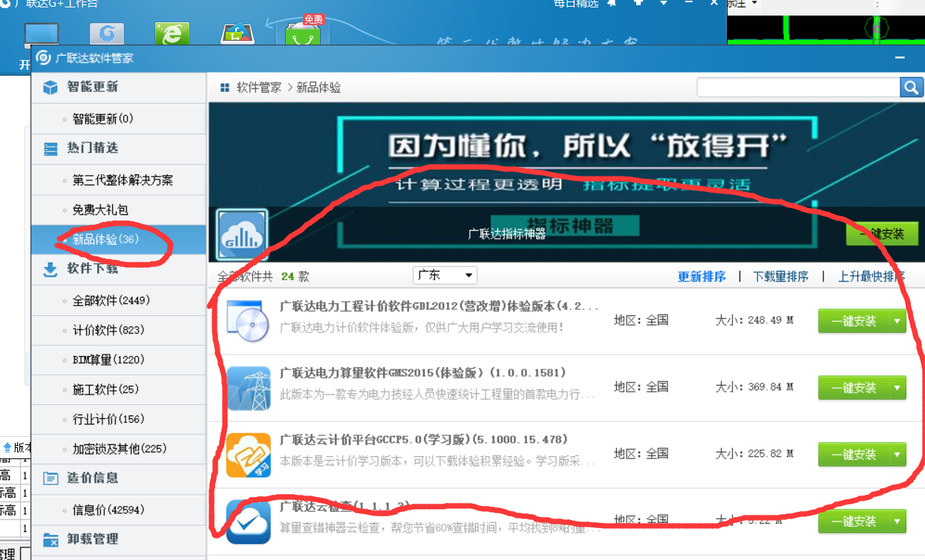Open 卸载管理 via its folder icon
Screen dimensions: 925x560
point(50,539)
